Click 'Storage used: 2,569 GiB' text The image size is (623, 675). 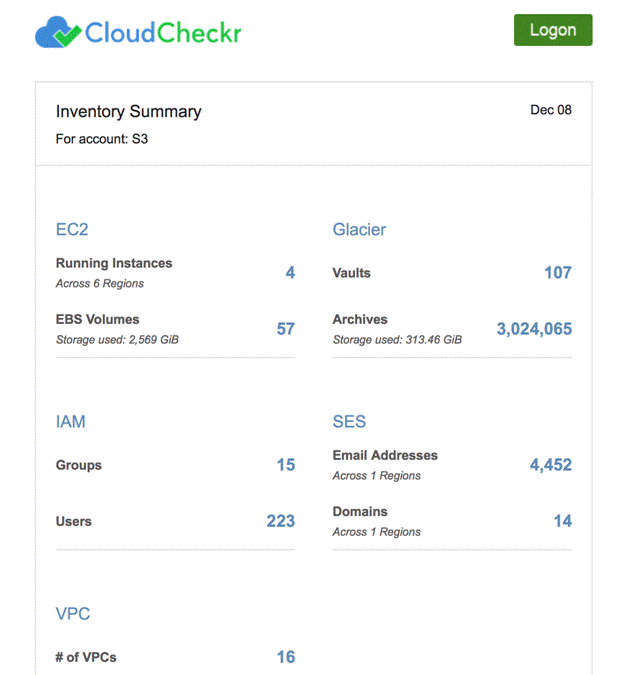tap(117, 340)
